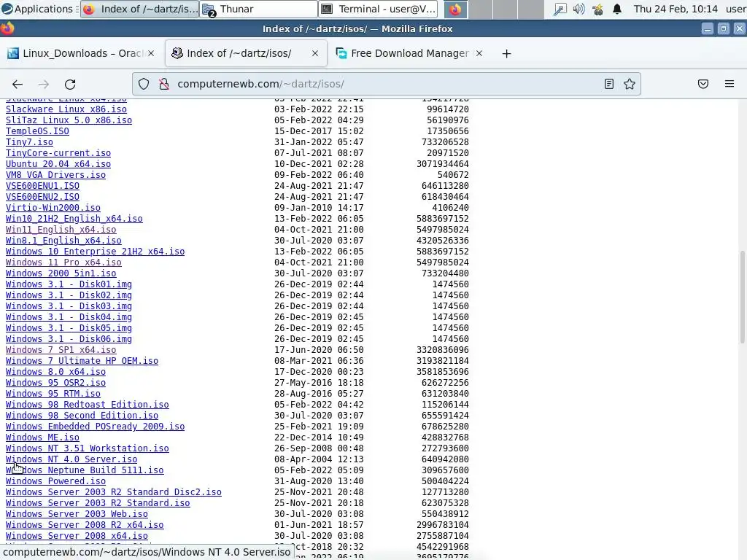Click the Firefox icon in the panel

point(455,9)
